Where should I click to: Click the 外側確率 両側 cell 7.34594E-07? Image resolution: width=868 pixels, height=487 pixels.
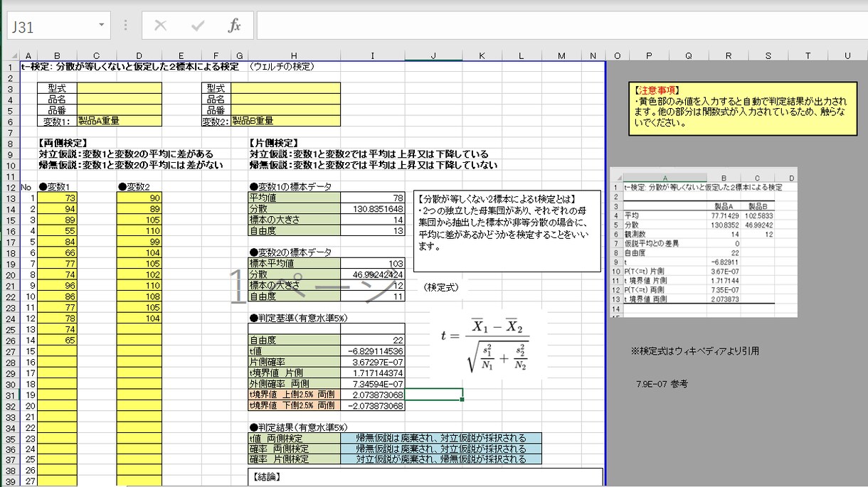(x=373, y=384)
